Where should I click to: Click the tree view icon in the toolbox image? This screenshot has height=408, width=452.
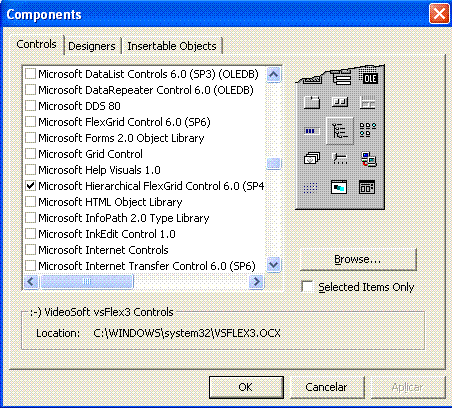pyautogui.click(x=340, y=131)
